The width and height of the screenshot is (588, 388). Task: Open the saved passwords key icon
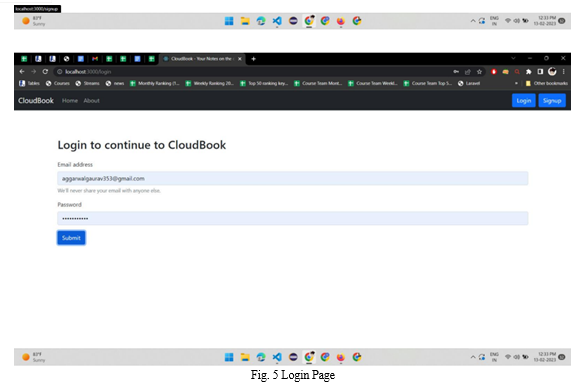(456, 72)
